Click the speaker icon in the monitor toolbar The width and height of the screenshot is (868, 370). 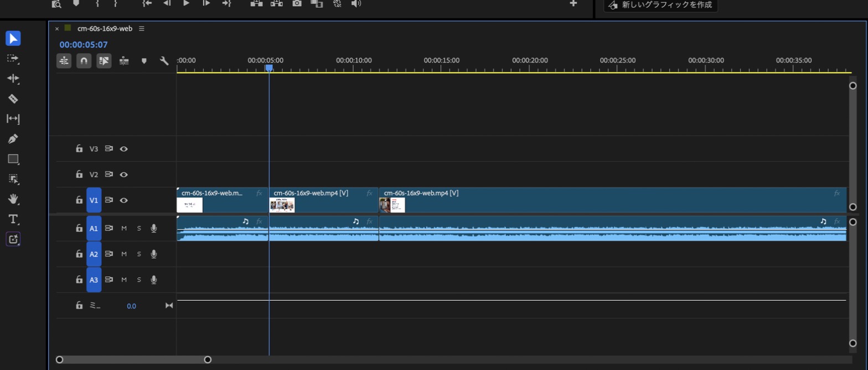(356, 3)
